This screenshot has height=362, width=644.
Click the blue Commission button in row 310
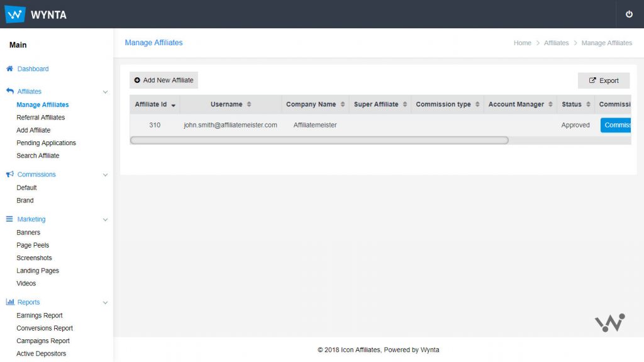(616, 125)
